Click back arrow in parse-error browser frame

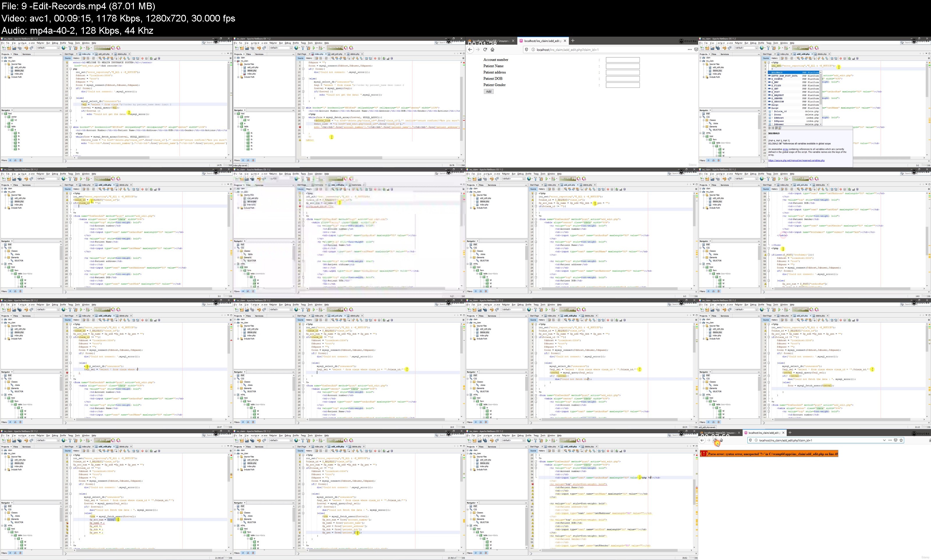click(x=702, y=440)
